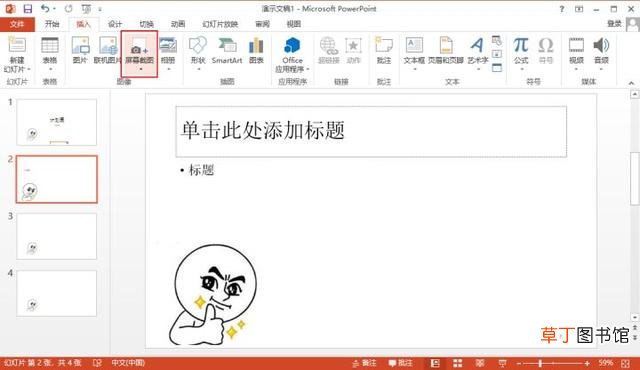Insert date and time small icon
This screenshot has height=370, width=640.
[497, 40]
